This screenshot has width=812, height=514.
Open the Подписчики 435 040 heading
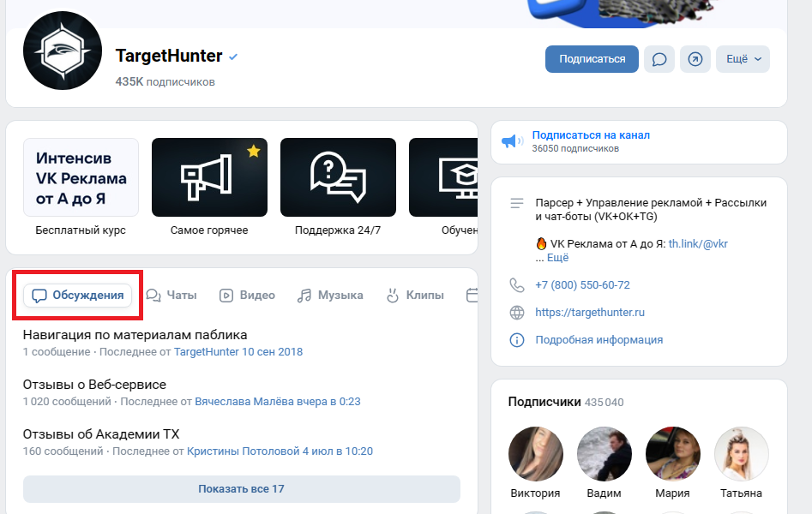pos(566,402)
